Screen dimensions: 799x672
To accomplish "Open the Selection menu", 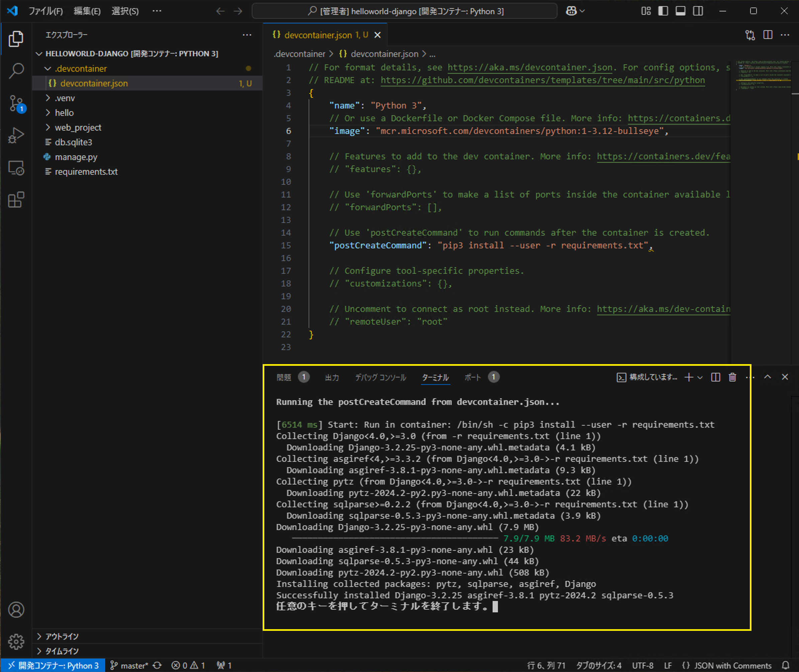I will [125, 11].
